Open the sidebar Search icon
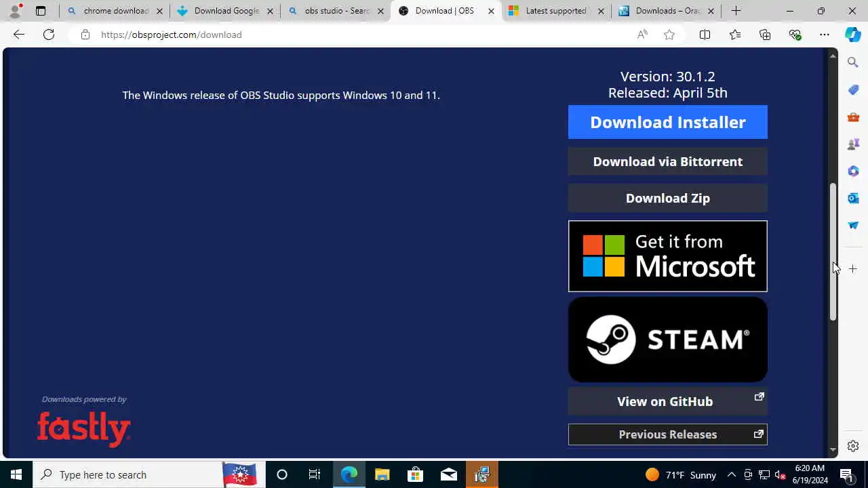Screen dimensions: 868x488 coord(853,62)
